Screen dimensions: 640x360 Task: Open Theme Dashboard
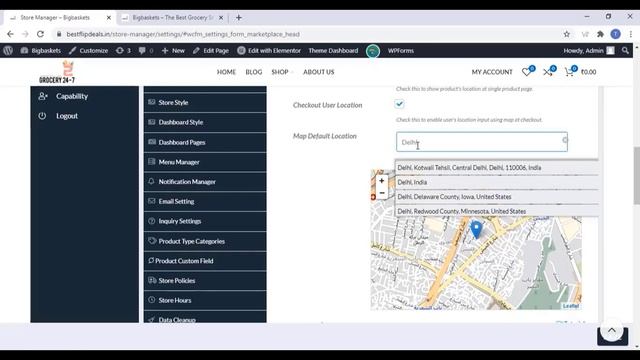tap(333, 51)
